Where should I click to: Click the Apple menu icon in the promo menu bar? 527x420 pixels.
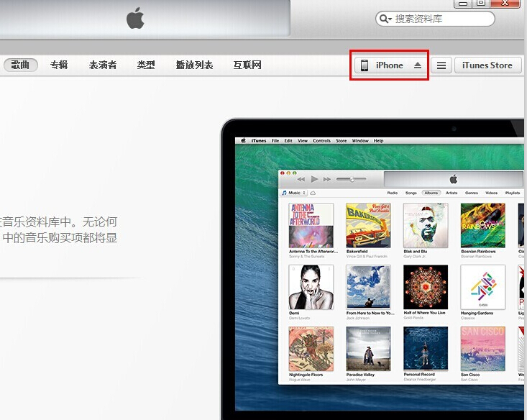(x=243, y=140)
